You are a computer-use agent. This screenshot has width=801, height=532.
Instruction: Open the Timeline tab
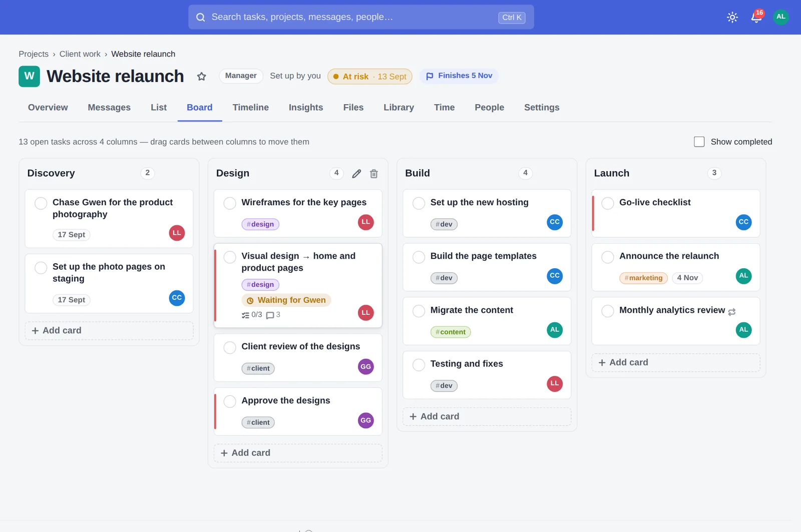point(250,108)
